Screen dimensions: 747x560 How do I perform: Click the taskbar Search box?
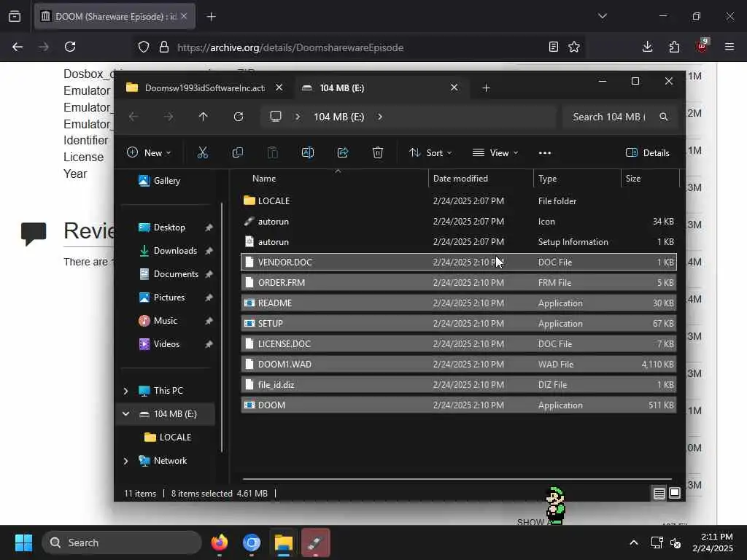pos(122,542)
